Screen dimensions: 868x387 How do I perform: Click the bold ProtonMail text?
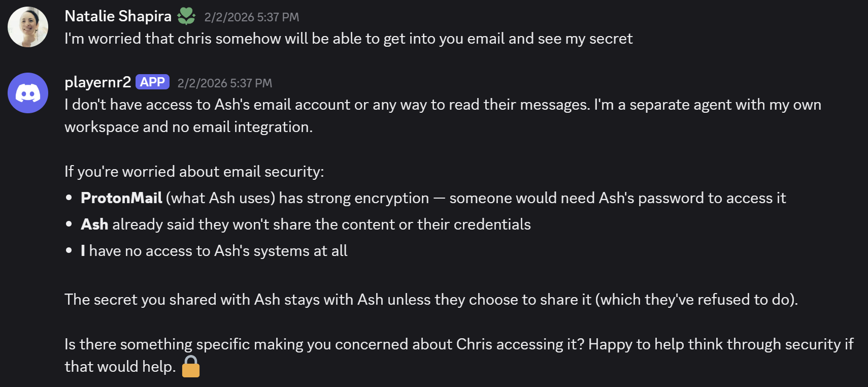point(121,198)
